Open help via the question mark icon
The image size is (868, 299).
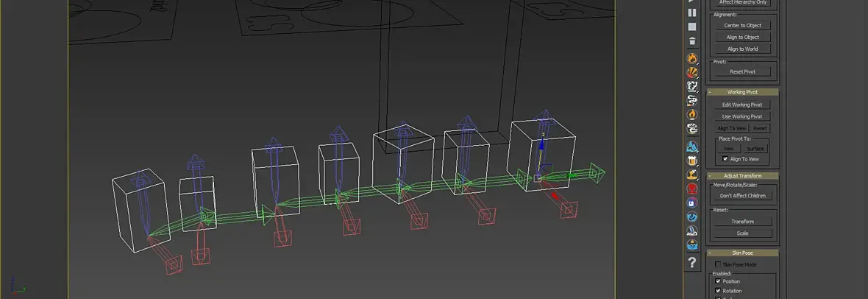(x=692, y=262)
